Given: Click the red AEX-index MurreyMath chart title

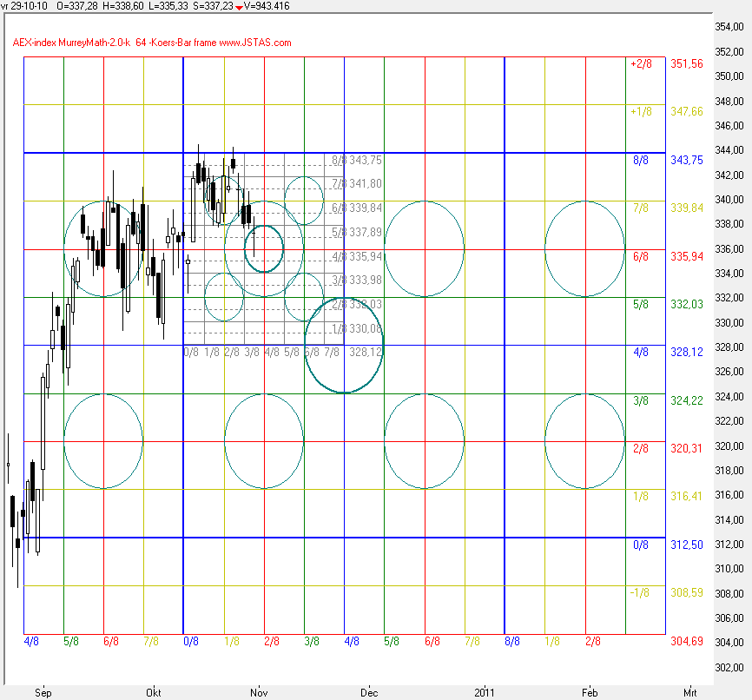Looking at the screenshot, I should click(152, 43).
